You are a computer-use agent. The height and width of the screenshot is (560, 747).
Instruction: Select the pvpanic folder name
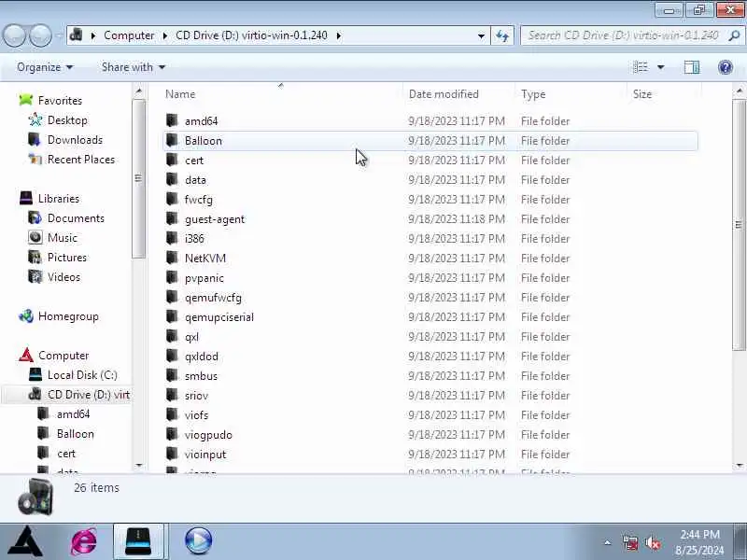(204, 278)
